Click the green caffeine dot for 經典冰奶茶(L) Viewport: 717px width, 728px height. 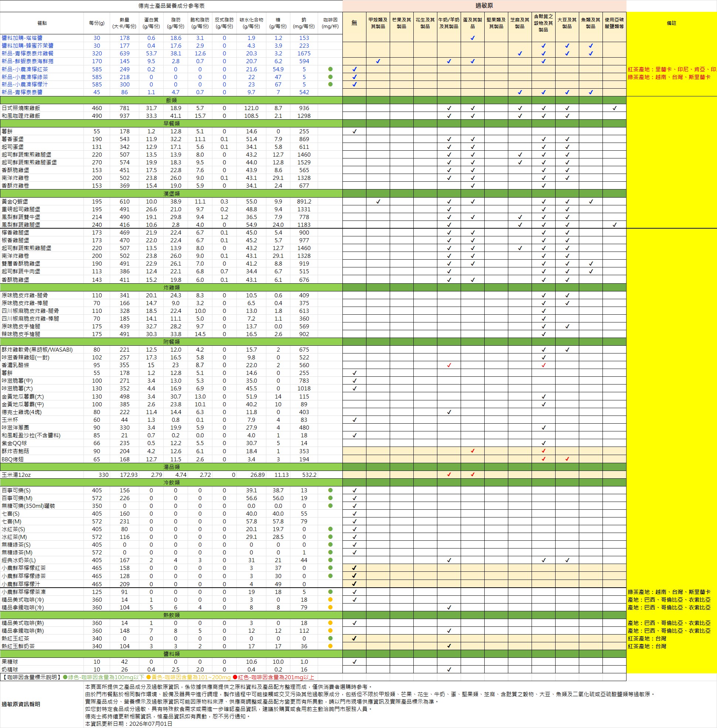[330, 560]
